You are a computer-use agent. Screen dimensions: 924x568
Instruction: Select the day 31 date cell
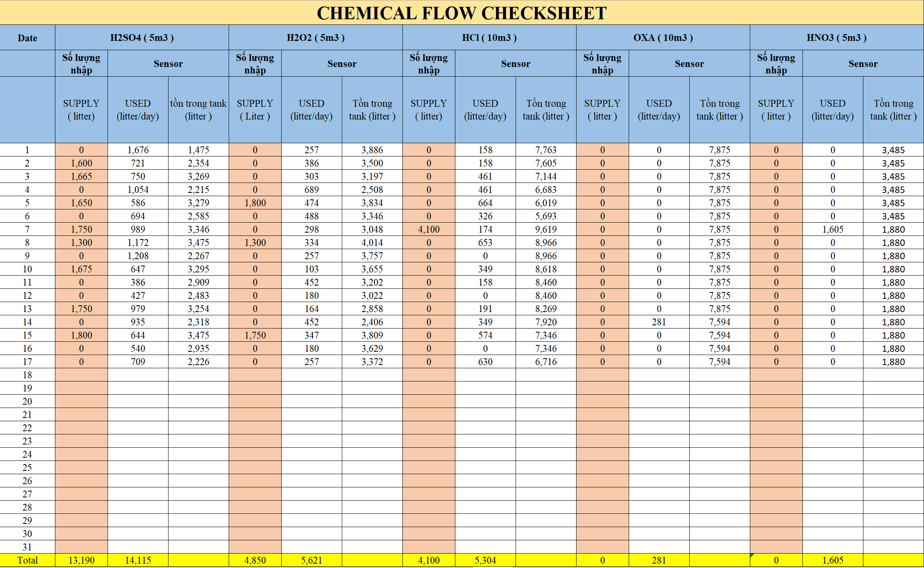tap(27, 547)
